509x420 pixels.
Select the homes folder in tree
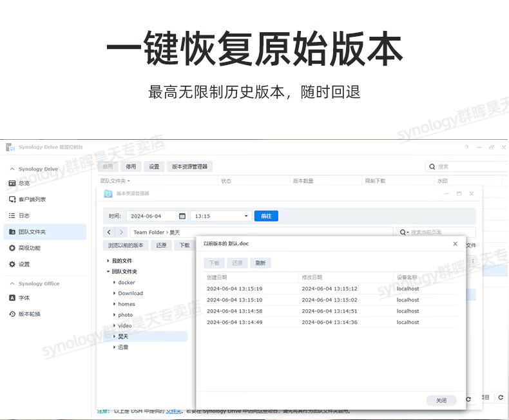click(x=126, y=304)
